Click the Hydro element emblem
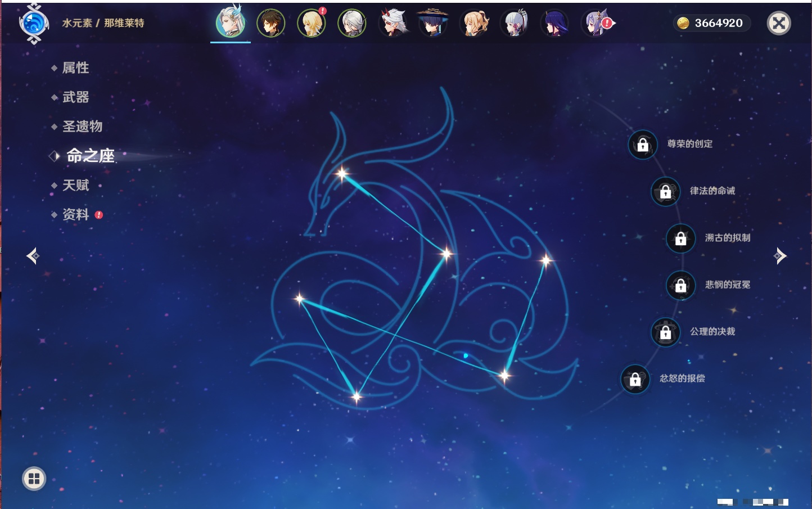 click(x=34, y=24)
